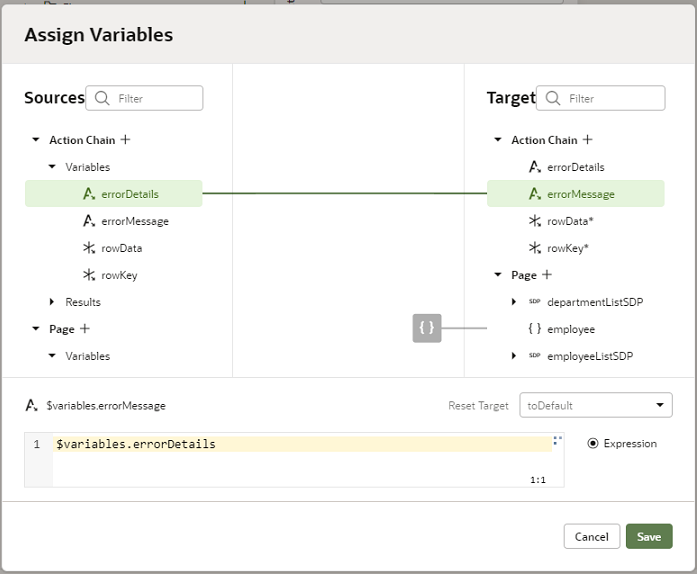Click the string type icon beside $variables.errorMessage
Screen dimensions: 697x574
(32, 405)
